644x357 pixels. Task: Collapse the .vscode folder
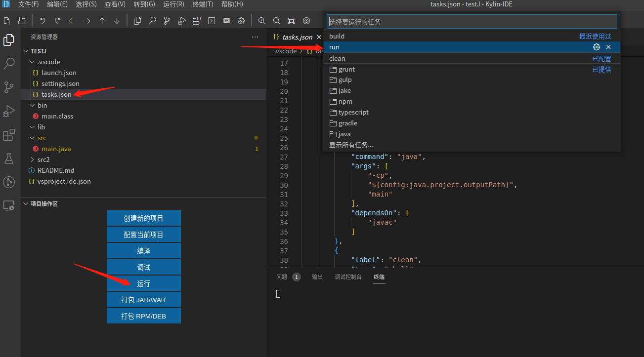pos(33,62)
